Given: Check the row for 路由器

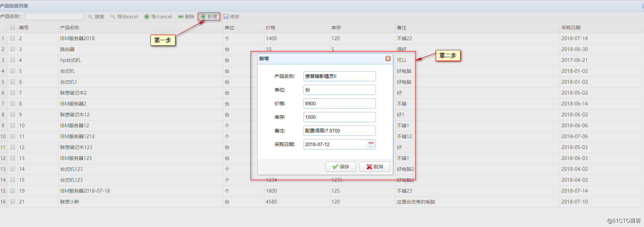Looking at the screenshot, I should coord(13,49).
